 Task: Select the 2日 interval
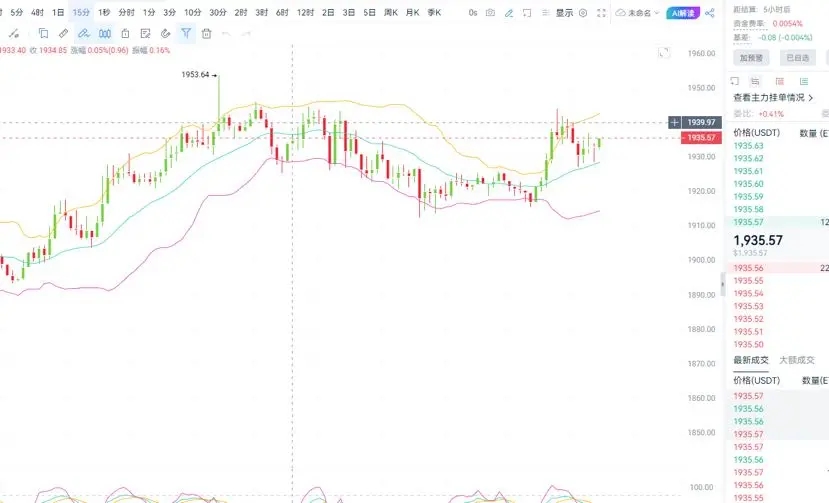pos(328,12)
